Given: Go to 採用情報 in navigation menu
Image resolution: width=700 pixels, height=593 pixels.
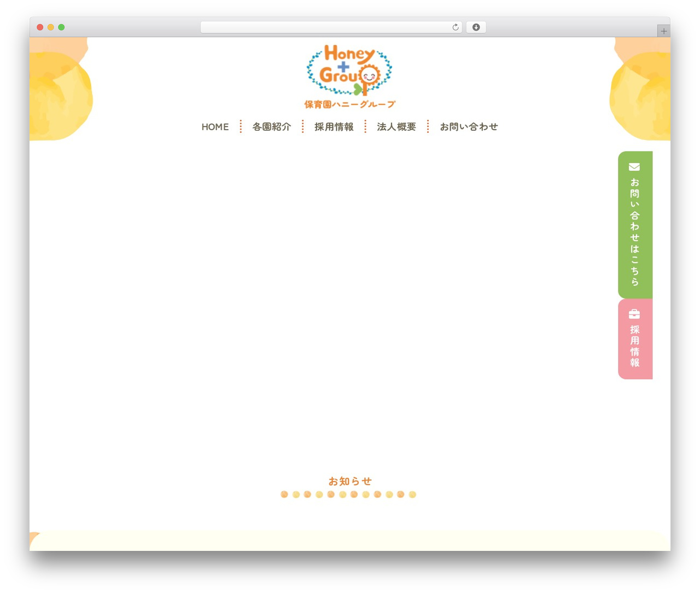Looking at the screenshot, I should pos(334,127).
